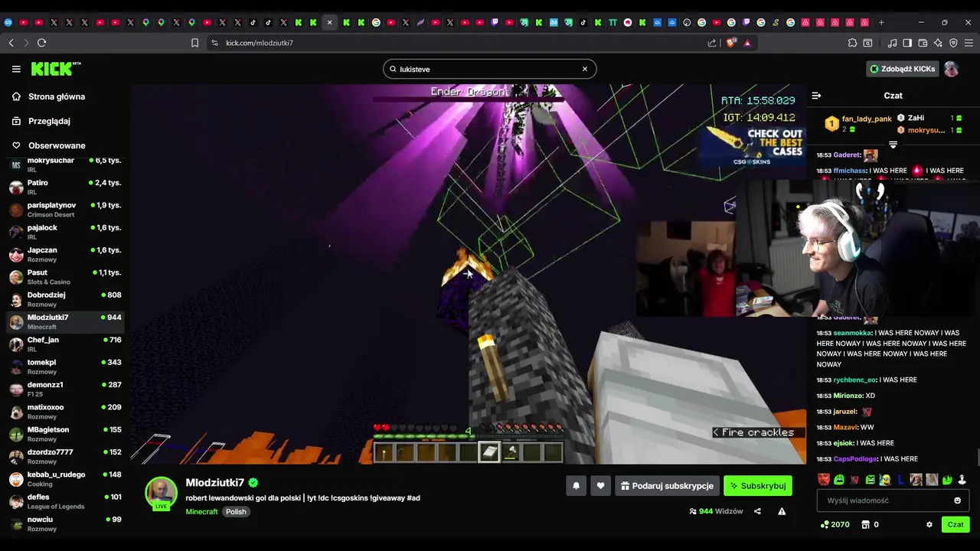The width and height of the screenshot is (980, 551).
Task: Go back with browser back arrow
Action: (11, 43)
